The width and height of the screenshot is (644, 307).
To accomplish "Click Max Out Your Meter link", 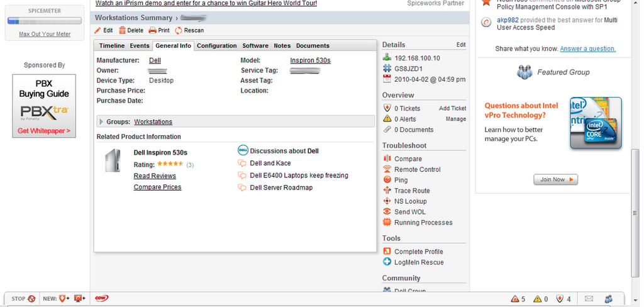I will [x=45, y=34].
